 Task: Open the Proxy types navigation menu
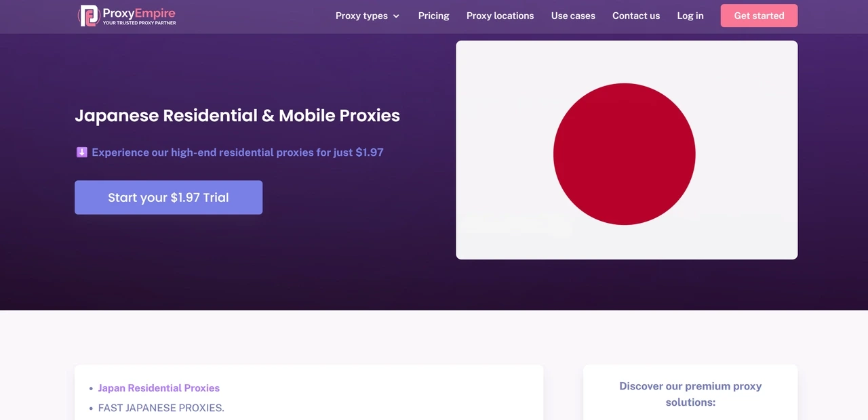[x=361, y=16]
